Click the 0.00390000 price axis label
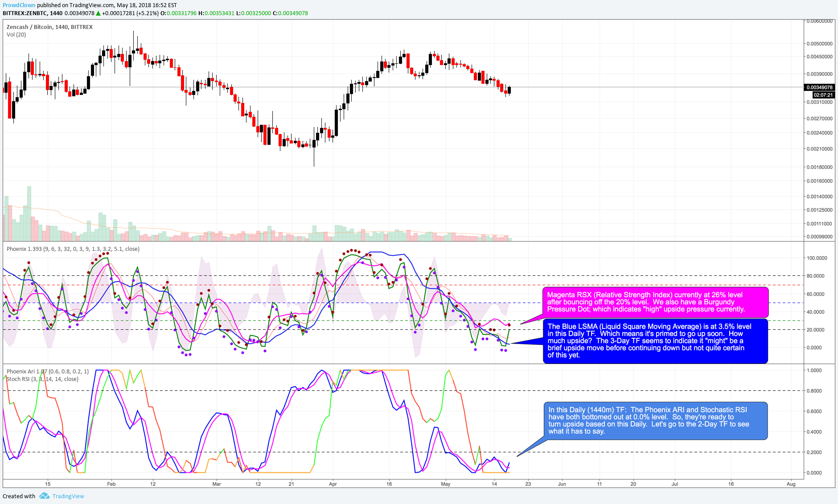Viewport: 838px width, 504px height. coord(819,74)
